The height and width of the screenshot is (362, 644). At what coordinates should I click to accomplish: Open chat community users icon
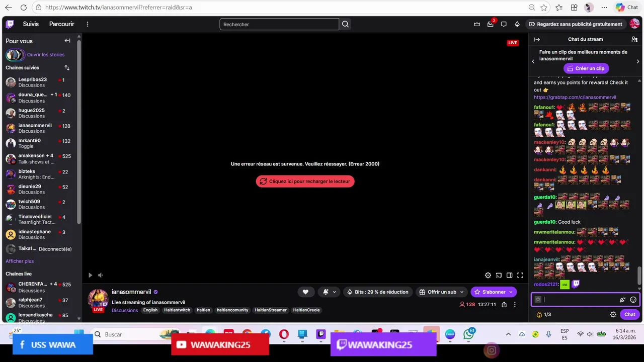tap(634, 39)
